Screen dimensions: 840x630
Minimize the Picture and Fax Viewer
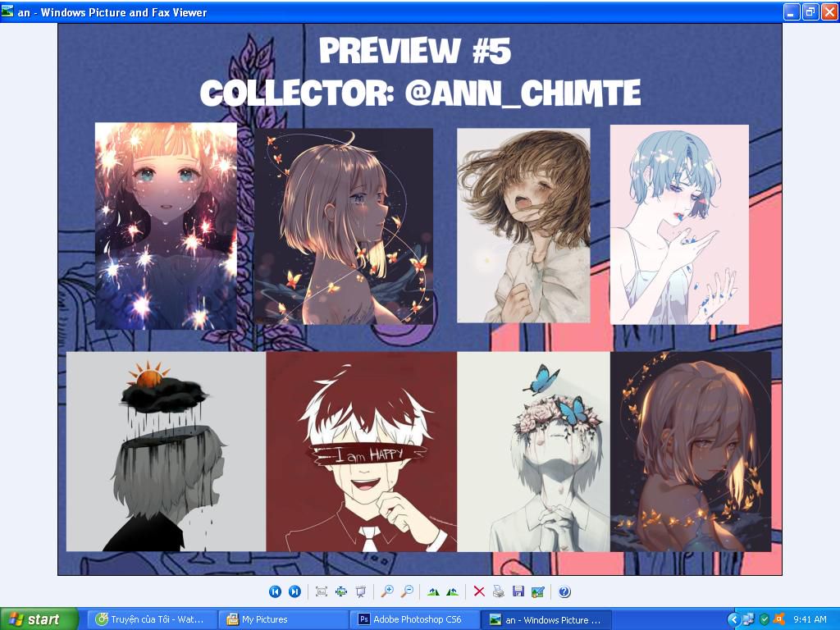pyautogui.click(x=792, y=11)
